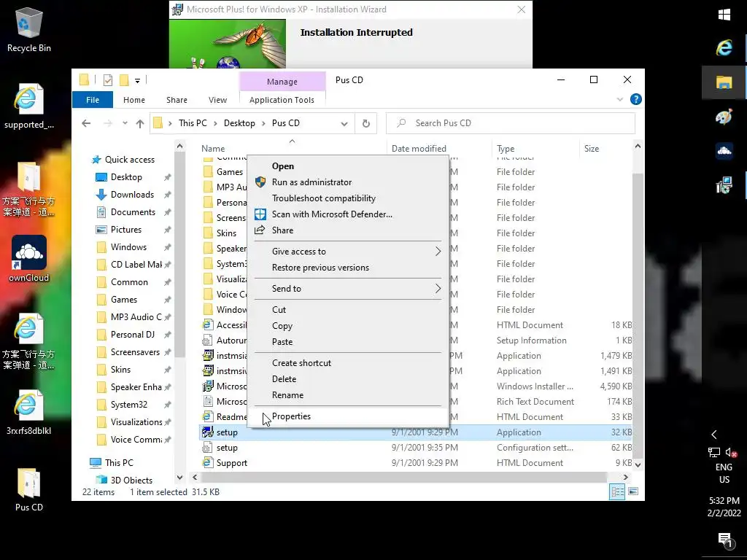
Task: Select Troubleshoot compatibility menu entry
Action: tap(348, 198)
